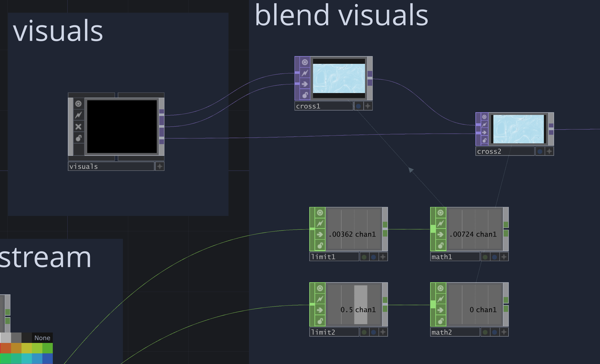Bypass the limit2 node with arrow flag
Viewport: 600px width, 364px height.
(320, 310)
